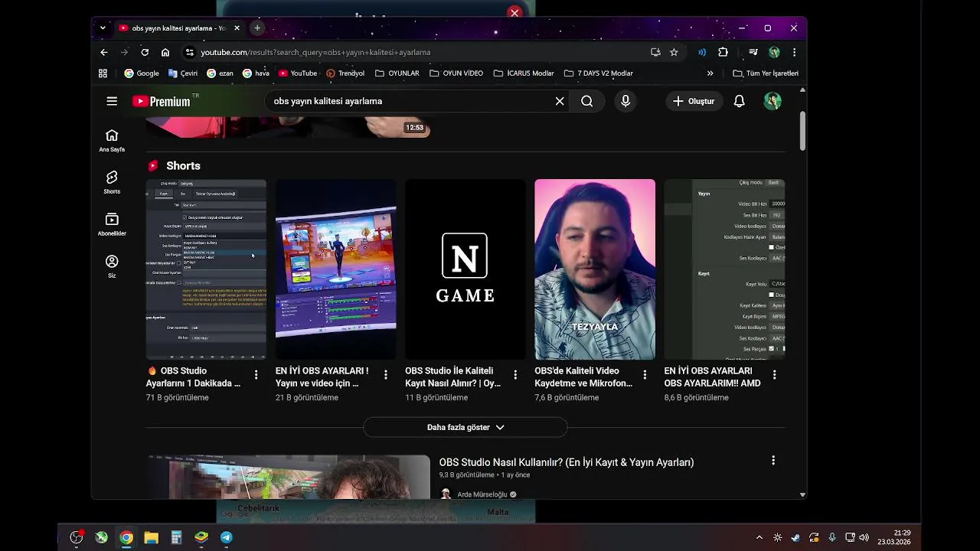Open options for EN İYİ OBS AYARLARI ! short
The width and height of the screenshot is (980, 551).
click(385, 375)
